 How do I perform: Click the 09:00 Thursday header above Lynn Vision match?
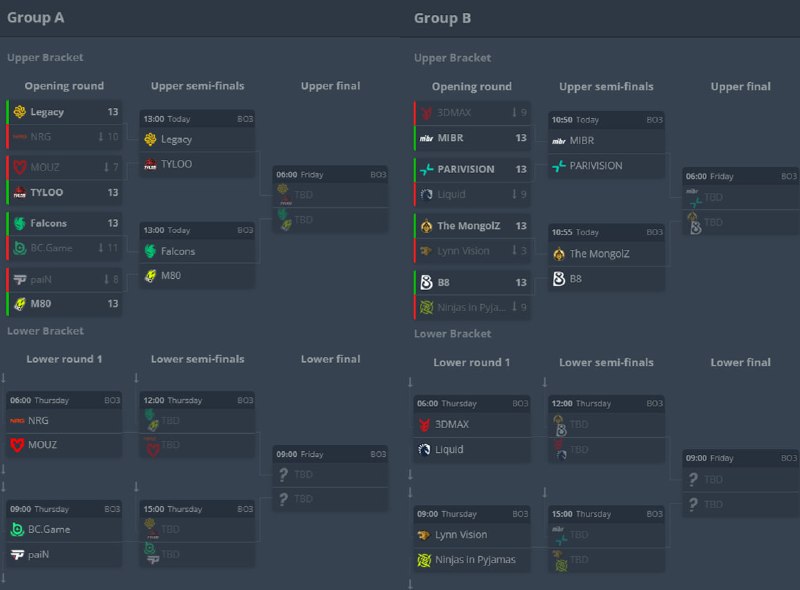click(472, 514)
